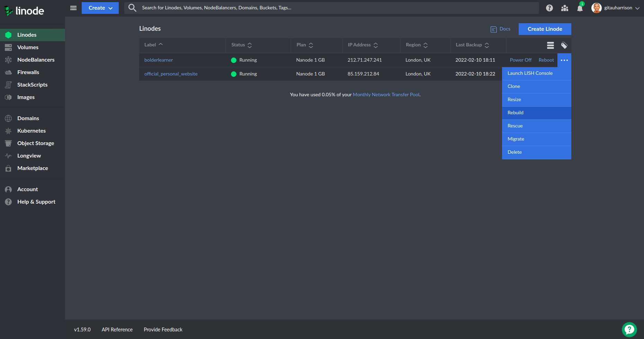Reboot the bolderlearner Linode
Image resolution: width=644 pixels, height=339 pixels.
pos(546,60)
